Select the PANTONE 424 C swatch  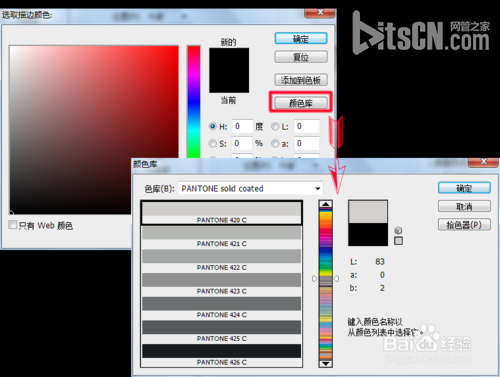222,308
